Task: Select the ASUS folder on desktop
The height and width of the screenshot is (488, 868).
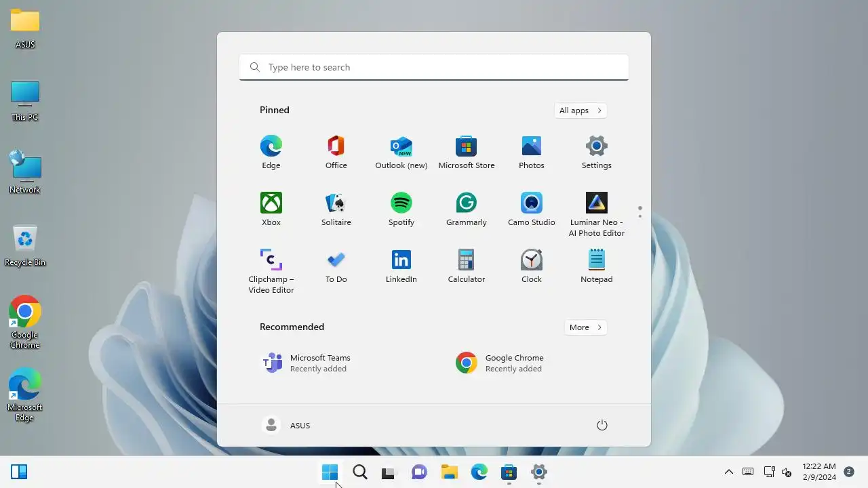Action: (25, 28)
